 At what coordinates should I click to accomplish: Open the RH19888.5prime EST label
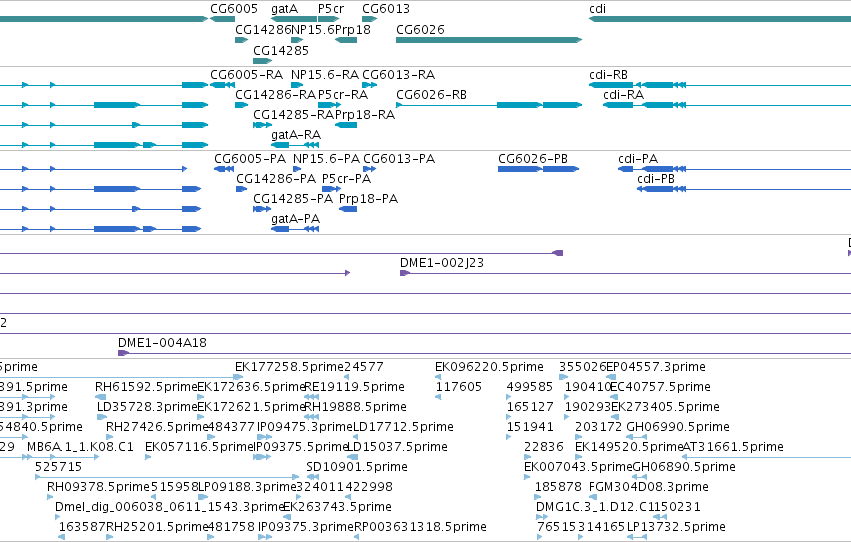355,407
